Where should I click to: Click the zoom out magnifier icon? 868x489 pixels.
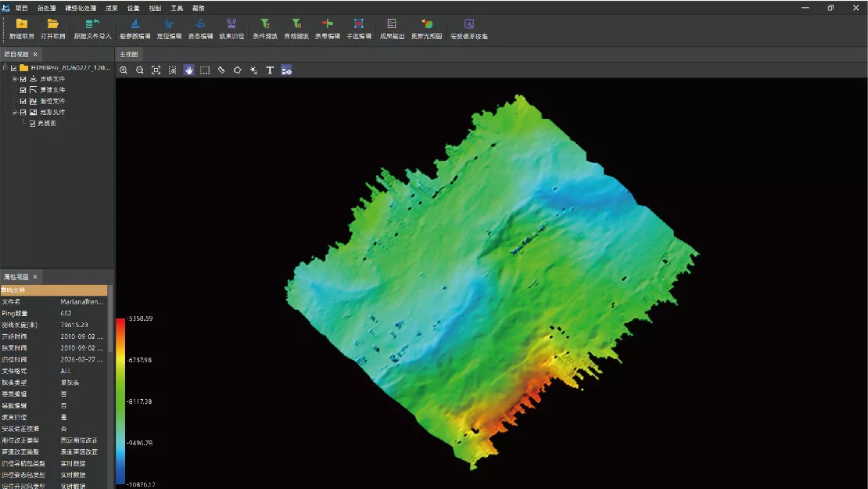coord(140,70)
